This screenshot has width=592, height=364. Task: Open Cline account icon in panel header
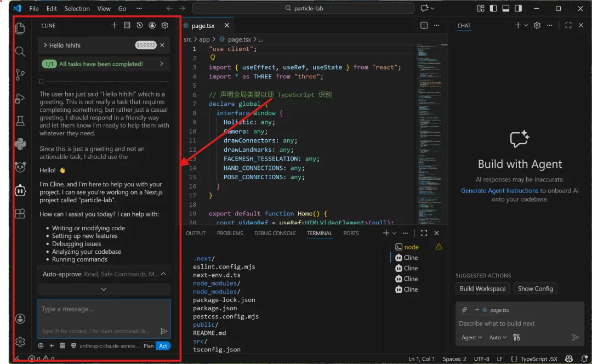coord(152,25)
